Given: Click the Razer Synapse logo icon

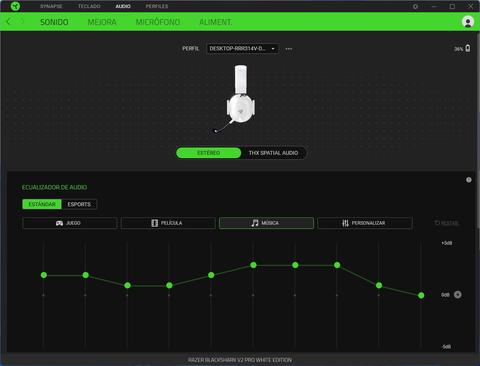Looking at the screenshot, I should tap(15, 6).
